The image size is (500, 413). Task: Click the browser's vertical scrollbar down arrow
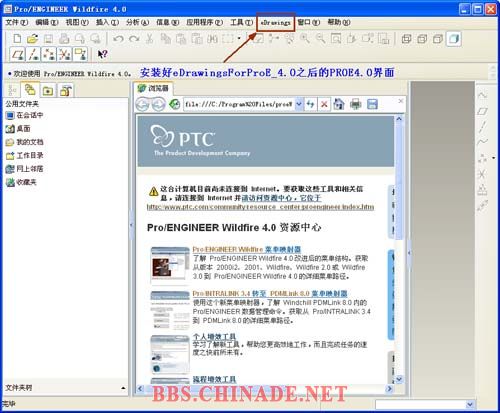coord(399,380)
